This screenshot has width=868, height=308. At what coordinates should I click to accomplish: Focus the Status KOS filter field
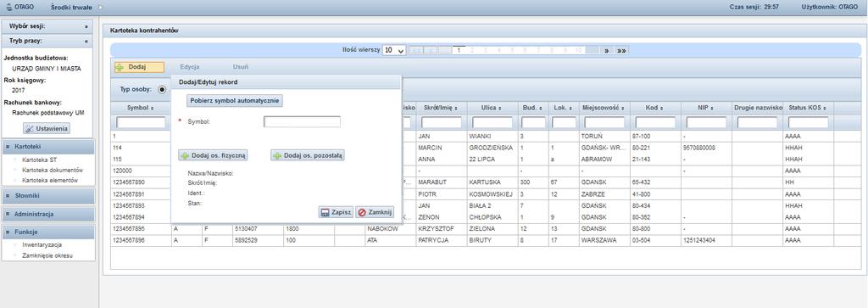tap(808, 122)
